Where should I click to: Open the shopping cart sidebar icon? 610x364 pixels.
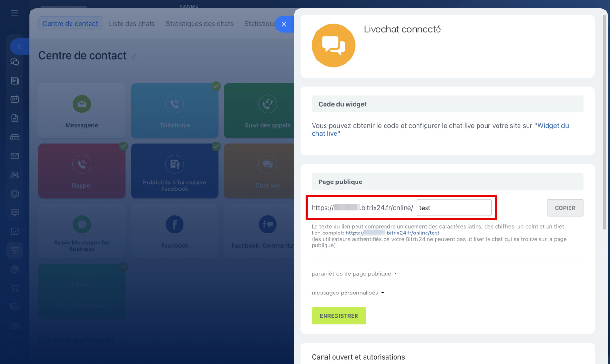pyautogui.click(x=15, y=288)
